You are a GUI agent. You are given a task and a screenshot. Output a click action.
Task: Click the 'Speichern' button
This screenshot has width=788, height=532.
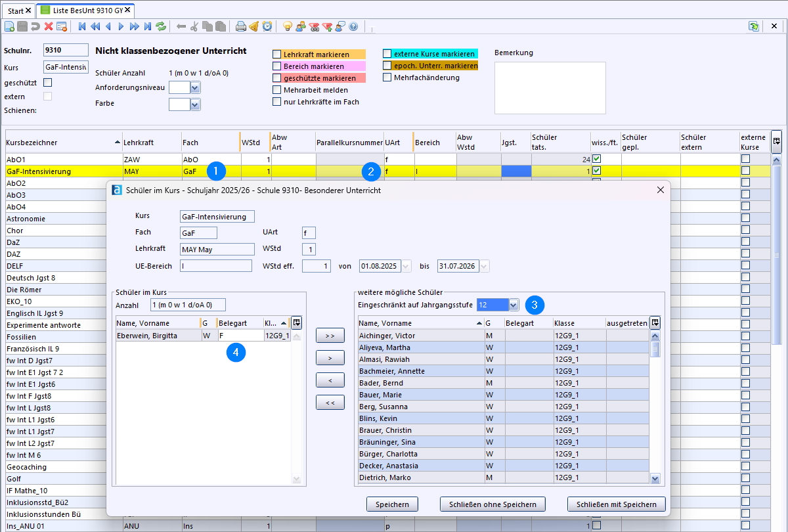[392, 504]
